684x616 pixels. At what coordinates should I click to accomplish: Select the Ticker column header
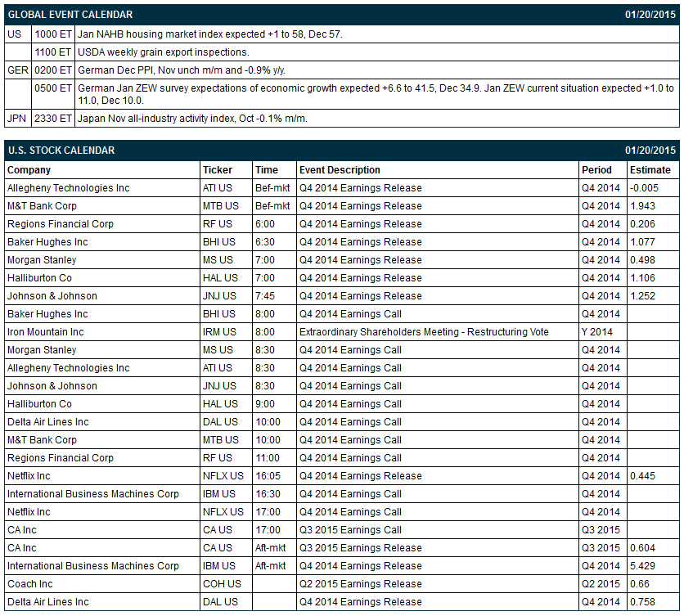218,170
